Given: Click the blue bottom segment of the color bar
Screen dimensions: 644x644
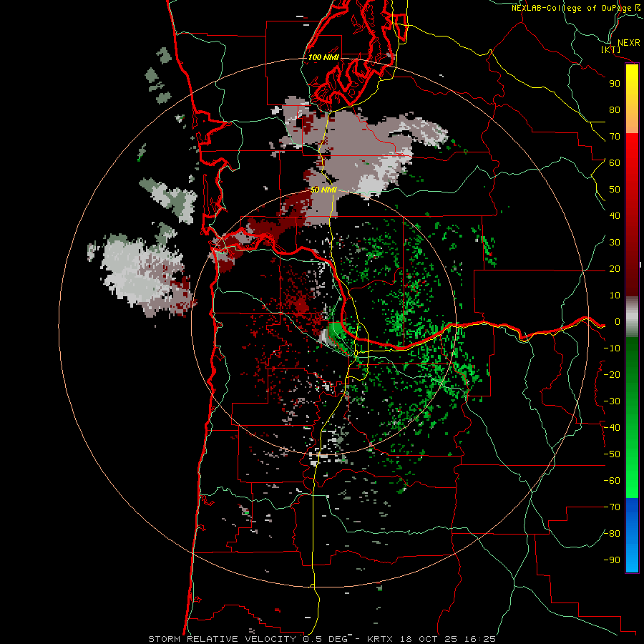Looking at the screenshot, I should [632, 535].
